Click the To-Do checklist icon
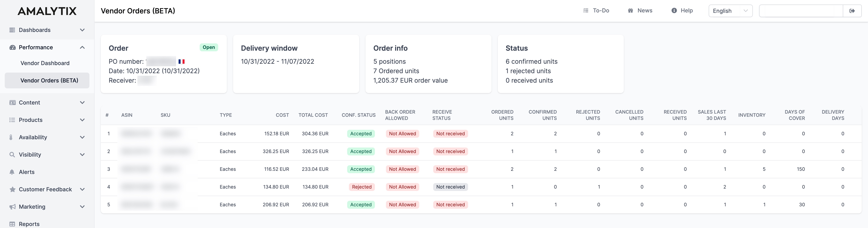Image resolution: width=868 pixels, height=228 pixels. [x=586, y=10]
